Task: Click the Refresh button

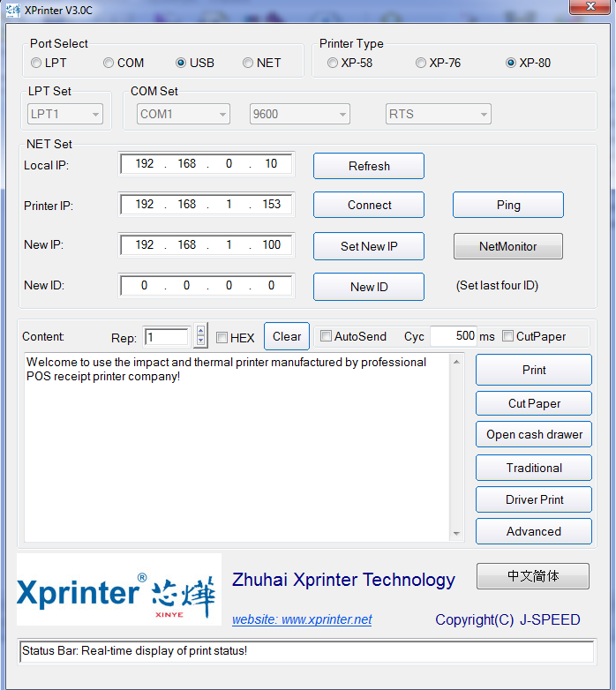Action: tap(369, 166)
